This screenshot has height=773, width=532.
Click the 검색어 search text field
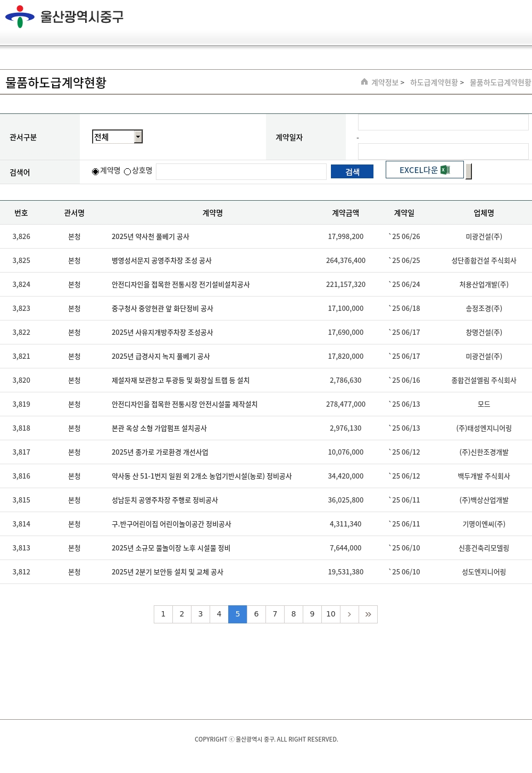241,171
